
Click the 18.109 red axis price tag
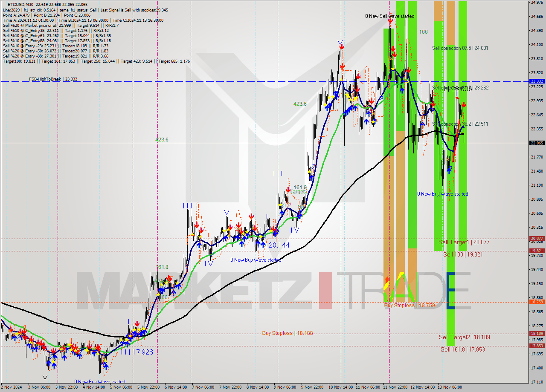click(537, 334)
